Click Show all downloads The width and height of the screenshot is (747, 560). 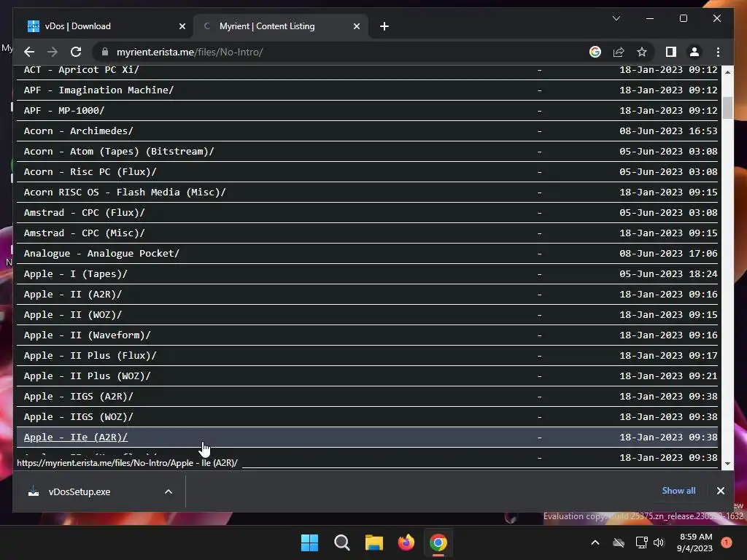click(678, 491)
